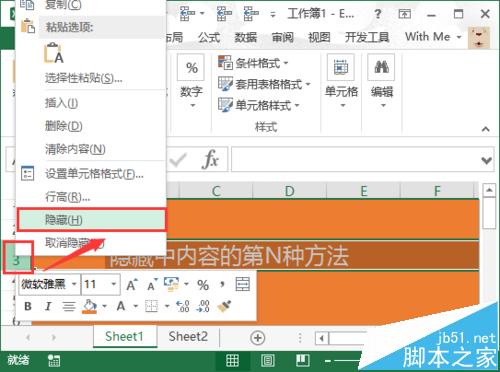Open the 审阅 ribbon tab
The height and width of the screenshot is (372, 500).
point(283,37)
